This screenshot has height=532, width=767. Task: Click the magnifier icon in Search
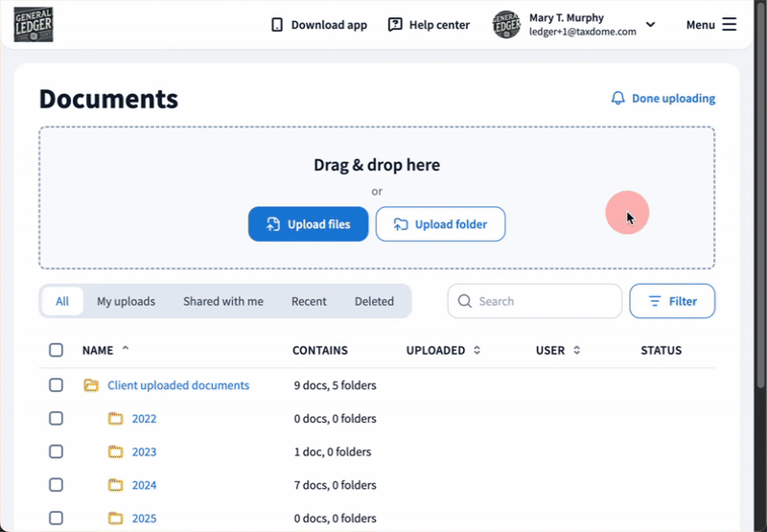pyautogui.click(x=465, y=301)
